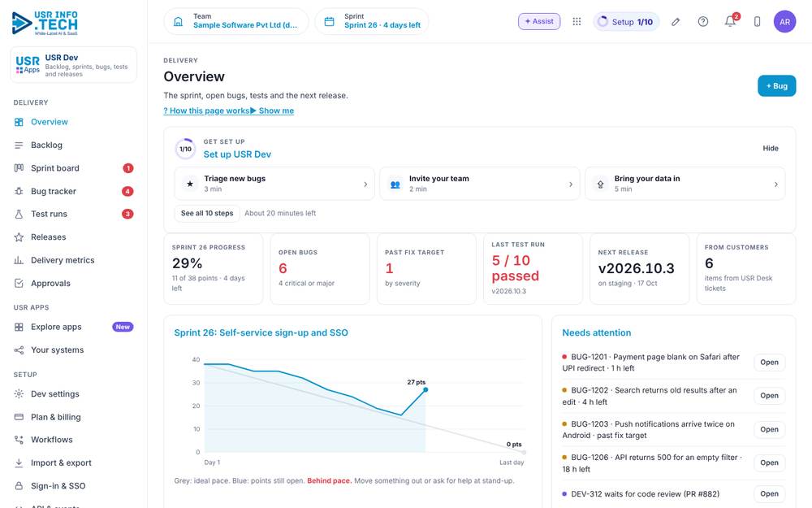Click the Test runs flask icon

click(19, 214)
